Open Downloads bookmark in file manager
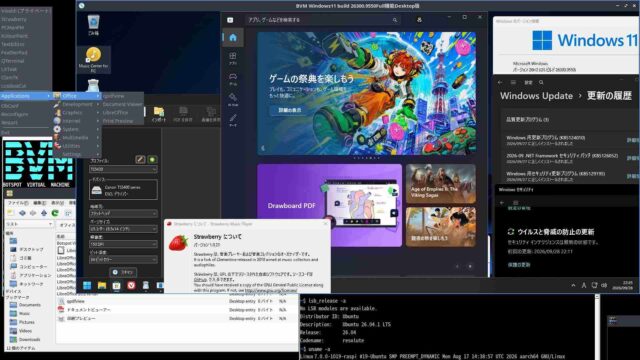This screenshot has height=360, width=640. (25, 339)
